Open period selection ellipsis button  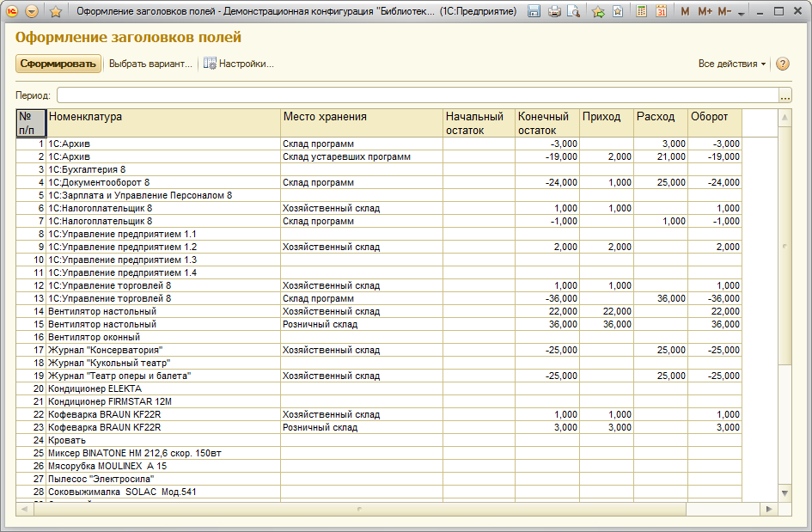(x=785, y=95)
